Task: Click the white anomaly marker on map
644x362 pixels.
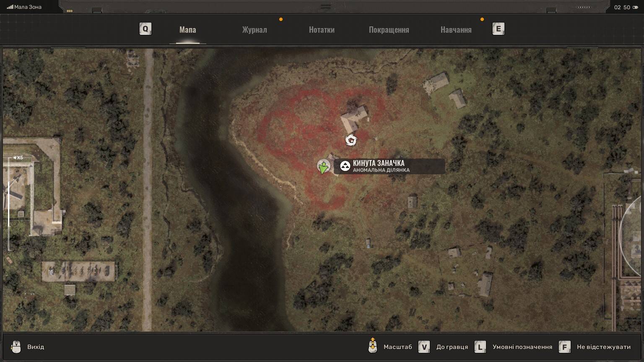Action: pos(351,140)
